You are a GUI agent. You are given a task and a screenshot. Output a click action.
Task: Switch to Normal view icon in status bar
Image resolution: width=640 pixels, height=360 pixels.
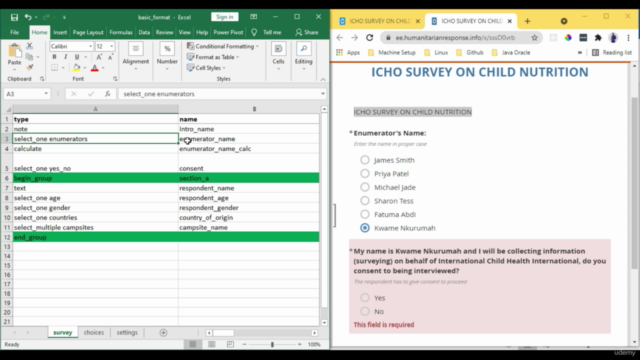coord(193,344)
